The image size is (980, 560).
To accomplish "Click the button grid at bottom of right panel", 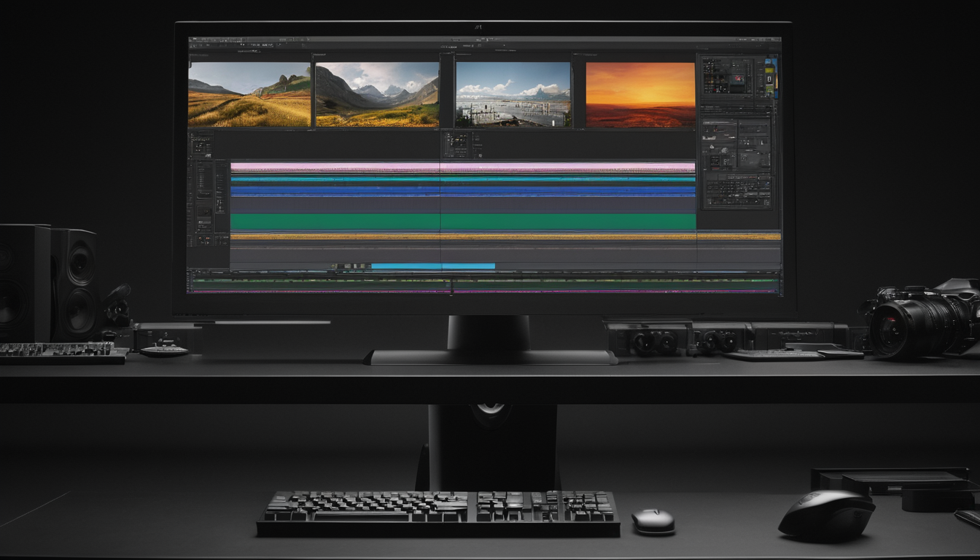I will (736, 191).
